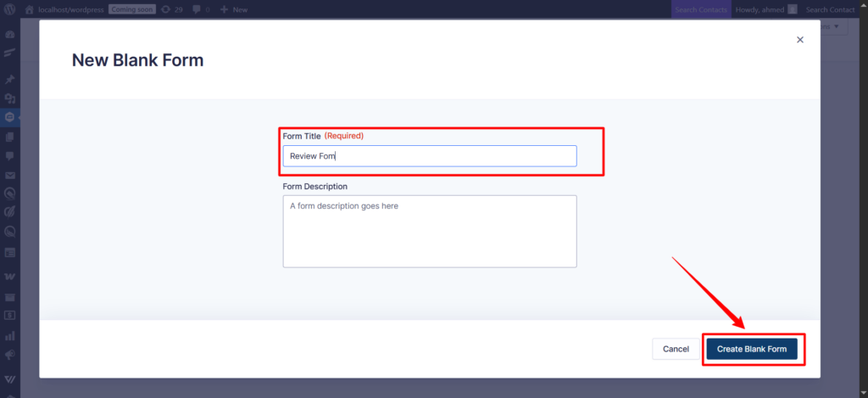
Task: Open the envelope mail icon in sidebar
Action: click(10, 176)
